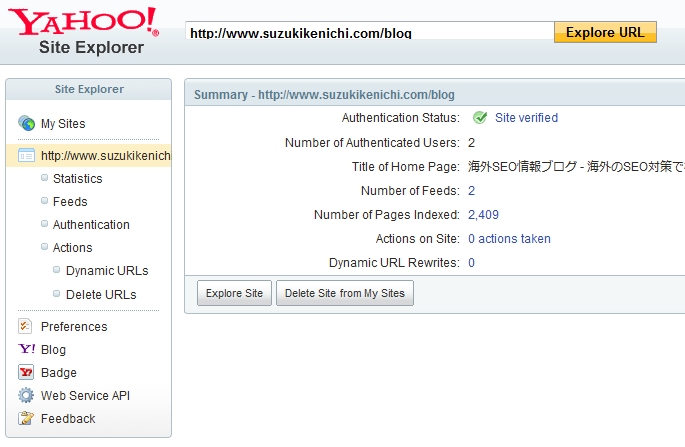The height and width of the screenshot is (447, 685).
Task: Click the Explore Site button
Action: tap(234, 293)
